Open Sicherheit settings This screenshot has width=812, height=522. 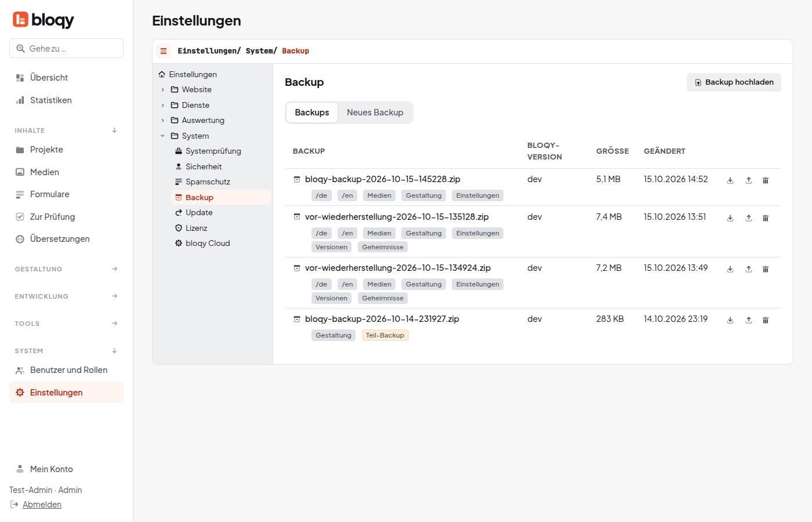tap(220, 167)
